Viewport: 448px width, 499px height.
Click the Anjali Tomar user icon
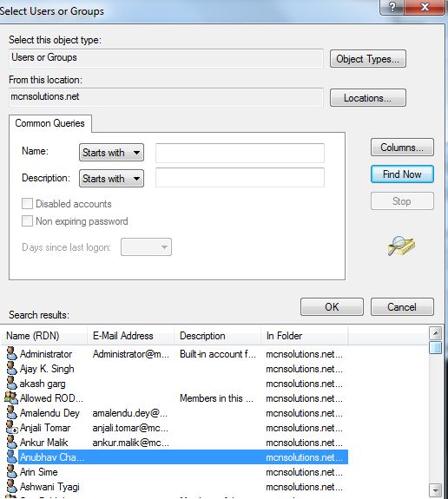[12, 427]
